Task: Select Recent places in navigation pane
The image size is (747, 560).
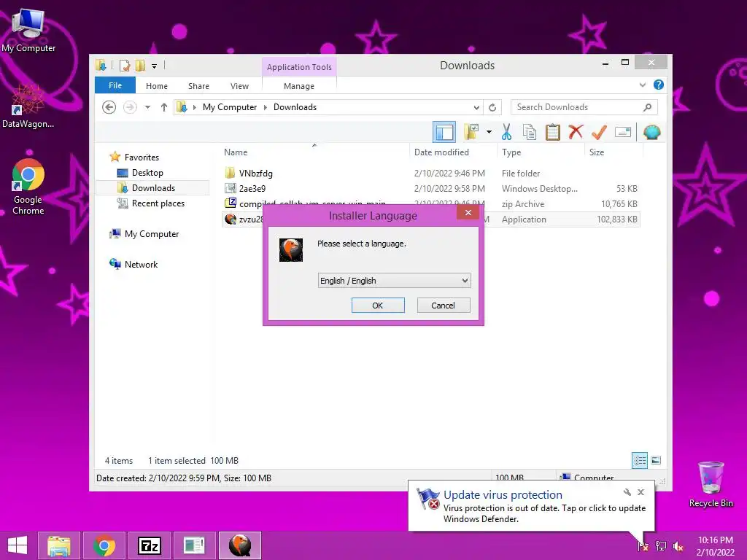Action: [158, 203]
